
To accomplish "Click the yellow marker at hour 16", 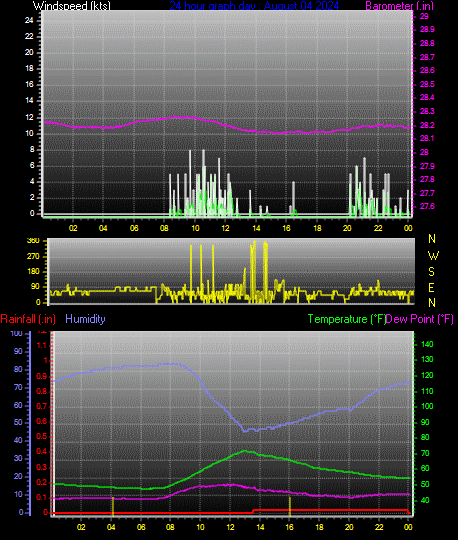I will 290,506.
